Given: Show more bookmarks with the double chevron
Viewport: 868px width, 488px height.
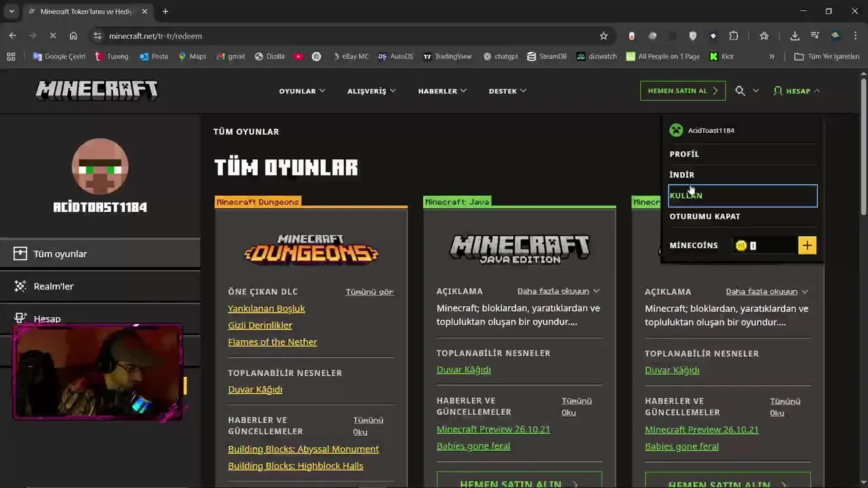Looking at the screenshot, I should (772, 56).
